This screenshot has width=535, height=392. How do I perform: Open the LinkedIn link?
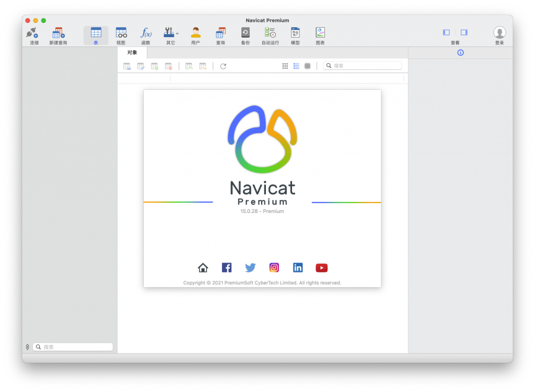coord(298,268)
